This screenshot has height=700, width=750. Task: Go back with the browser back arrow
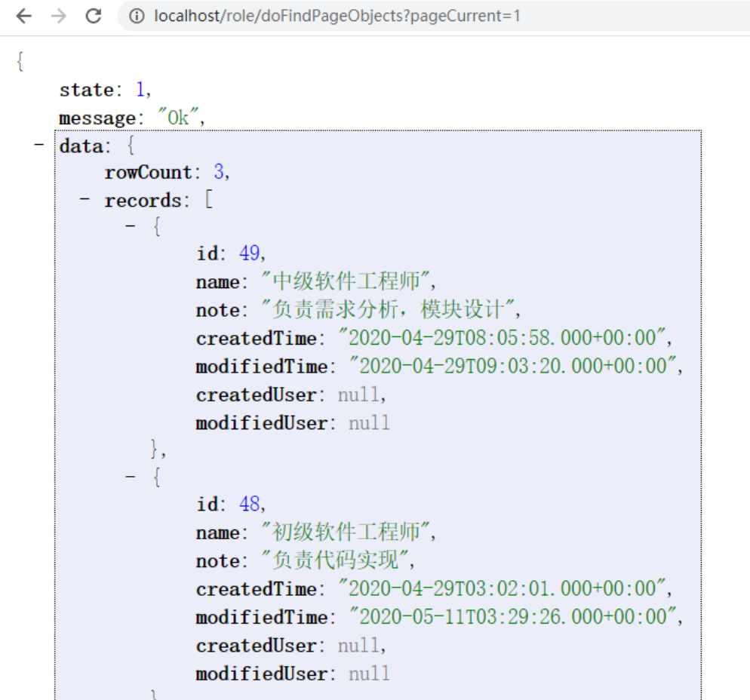click(x=23, y=17)
